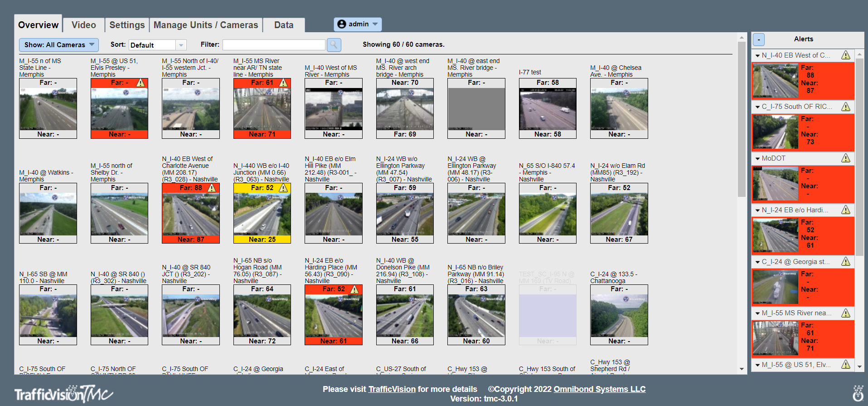This screenshot has width=868, height=406.
Task: Click warning icon on N_I-24 EB e/o Harding Place tile
Action: [354, 289]
